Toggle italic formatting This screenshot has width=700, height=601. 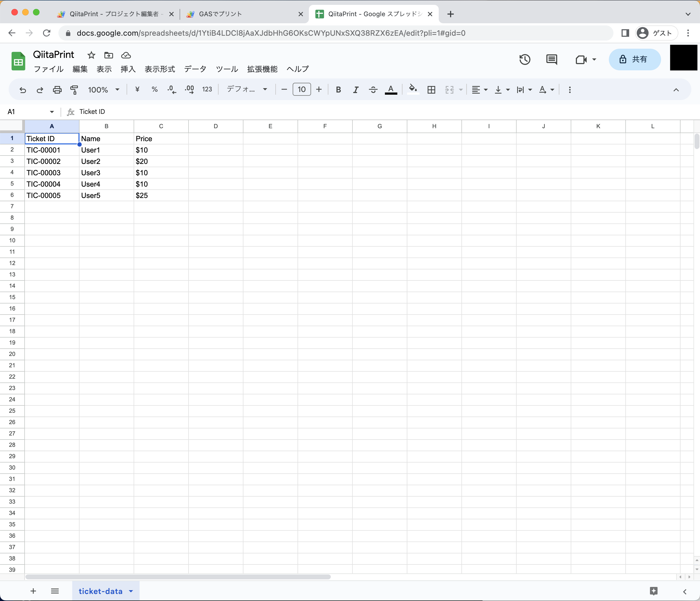[355, 90]
